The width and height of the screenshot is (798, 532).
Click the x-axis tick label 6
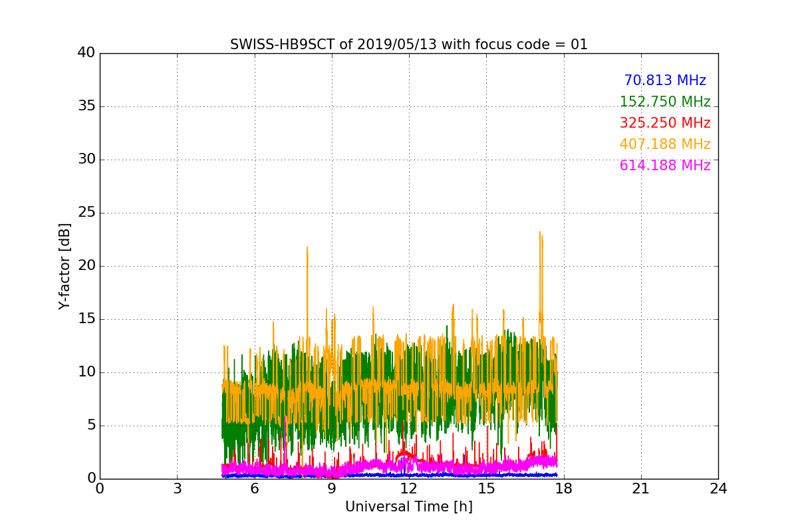click(254, 489)
